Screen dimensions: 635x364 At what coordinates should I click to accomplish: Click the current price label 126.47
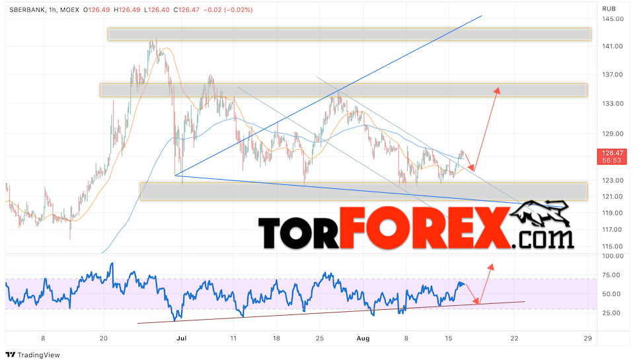pos(613,153)
